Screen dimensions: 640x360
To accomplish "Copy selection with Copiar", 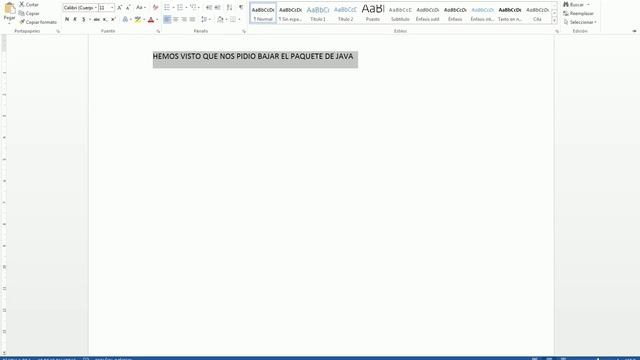I will coord(29,13).
